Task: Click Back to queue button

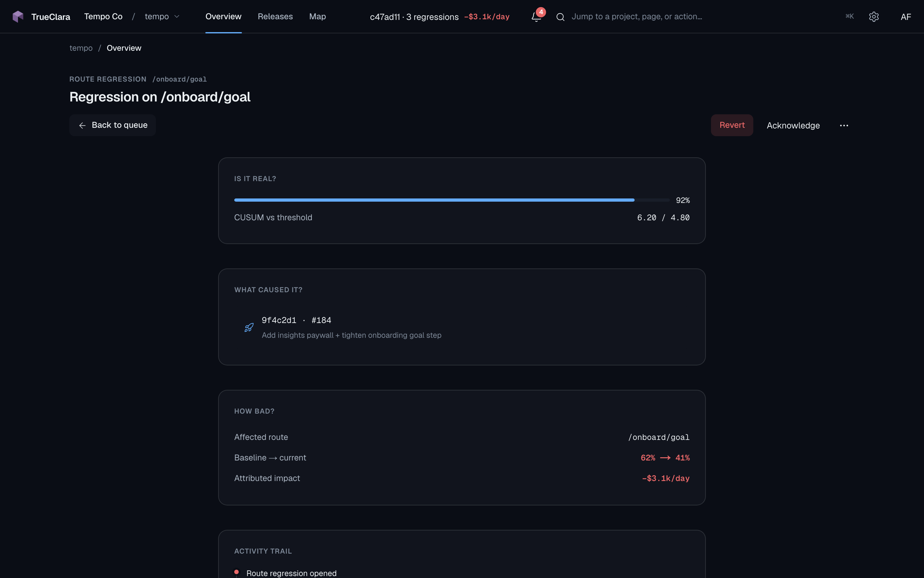Action: coord(113,125)
